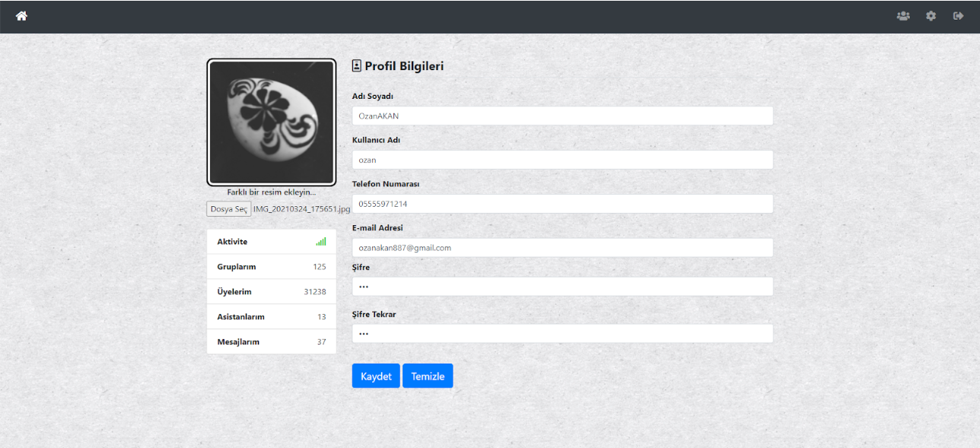
Task: Click the Dosya Seç file chooser button
Action: pyautogui.click(x=229, y=209)
